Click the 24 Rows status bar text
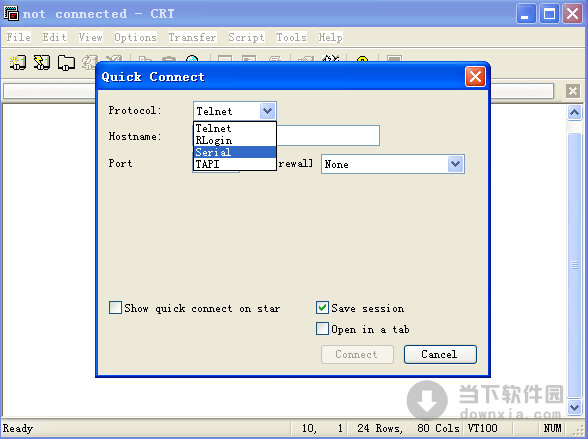588x439 pixels. pos(380,428)
